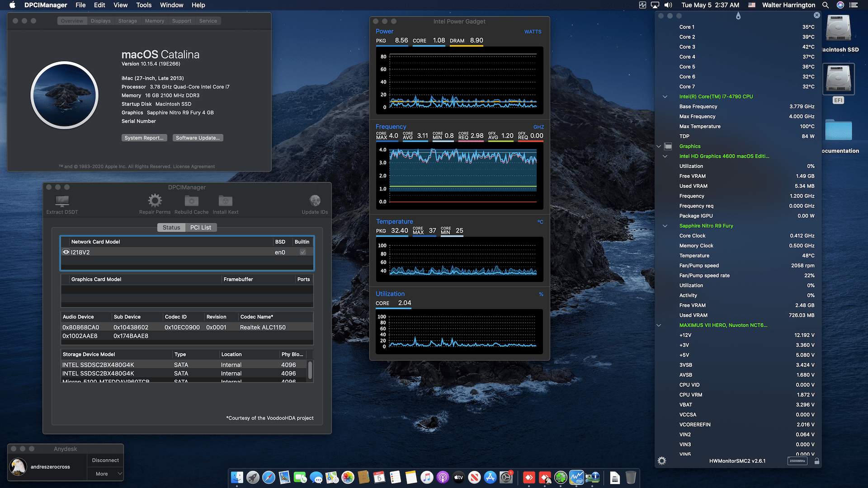Click Software Update button
Image resolution: width=868 pixels, height=488 pixels.
tap(198, 138)
